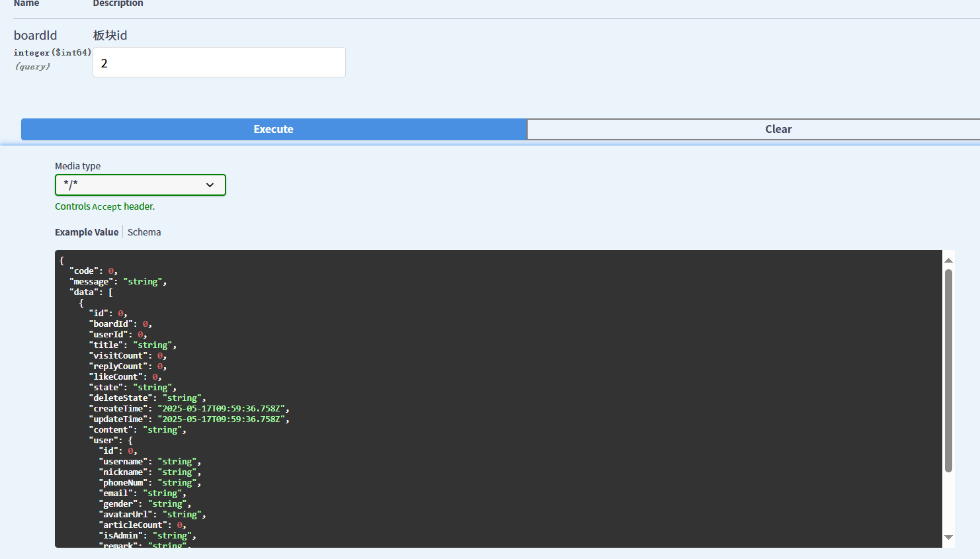Click the "state": "string" line

click(x=133, y=387)
